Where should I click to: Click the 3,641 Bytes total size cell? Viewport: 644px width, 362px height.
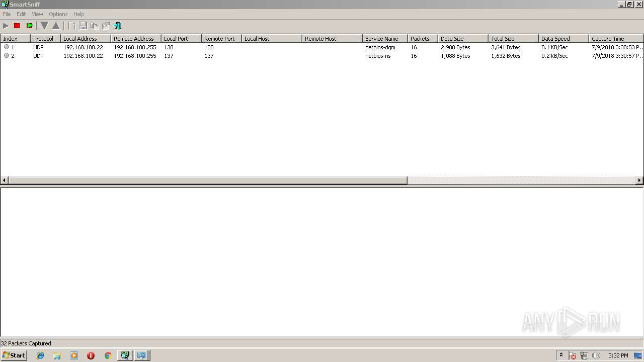[x=506, y=47]
